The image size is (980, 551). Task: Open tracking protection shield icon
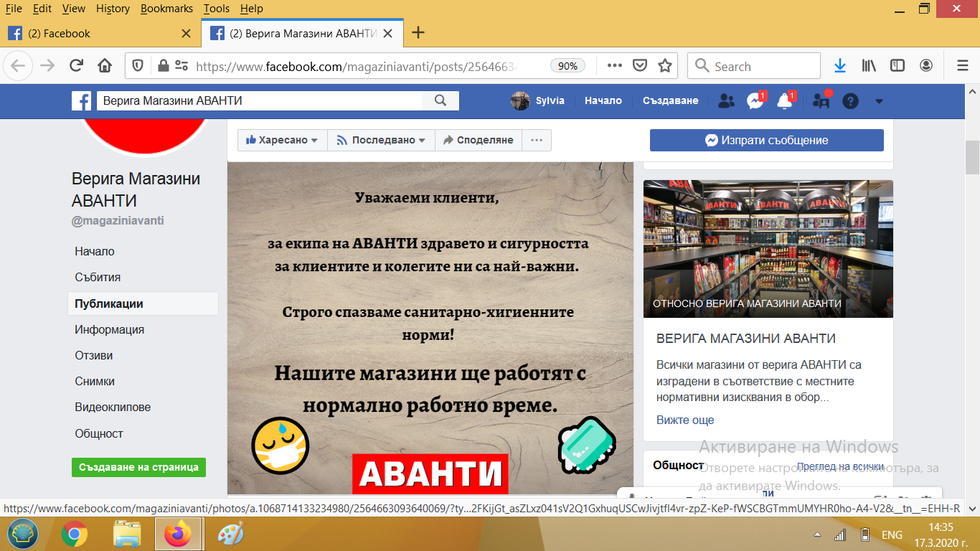point(138,66)
